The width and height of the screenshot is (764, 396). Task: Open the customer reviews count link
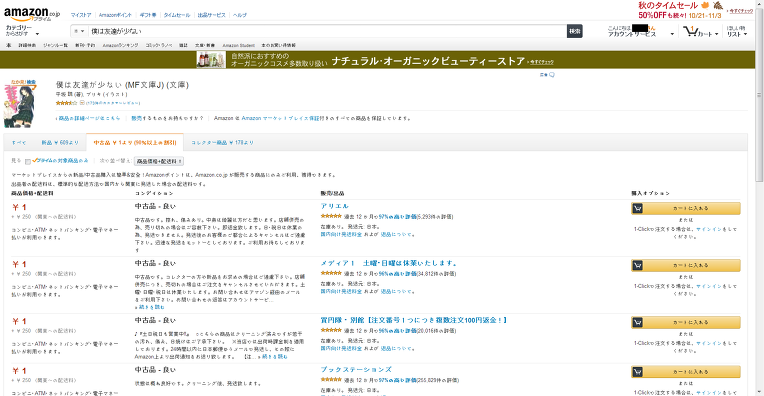(113, 103)
